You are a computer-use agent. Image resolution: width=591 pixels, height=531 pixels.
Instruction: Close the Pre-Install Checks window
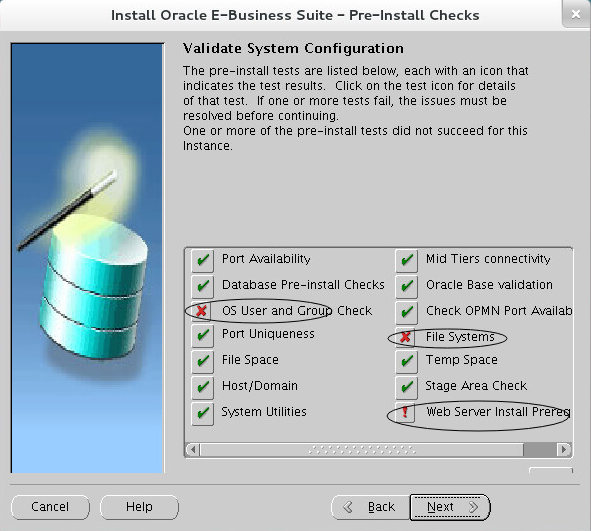point(576,14)
